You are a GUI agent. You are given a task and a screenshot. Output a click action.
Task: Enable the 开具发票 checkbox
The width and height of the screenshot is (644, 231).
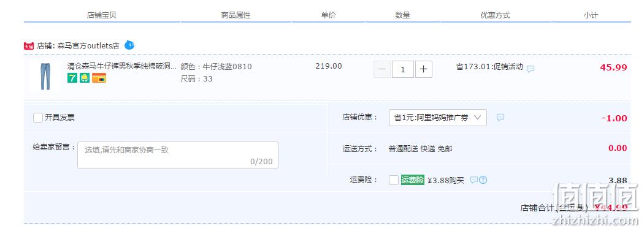(x=38, y=118)
